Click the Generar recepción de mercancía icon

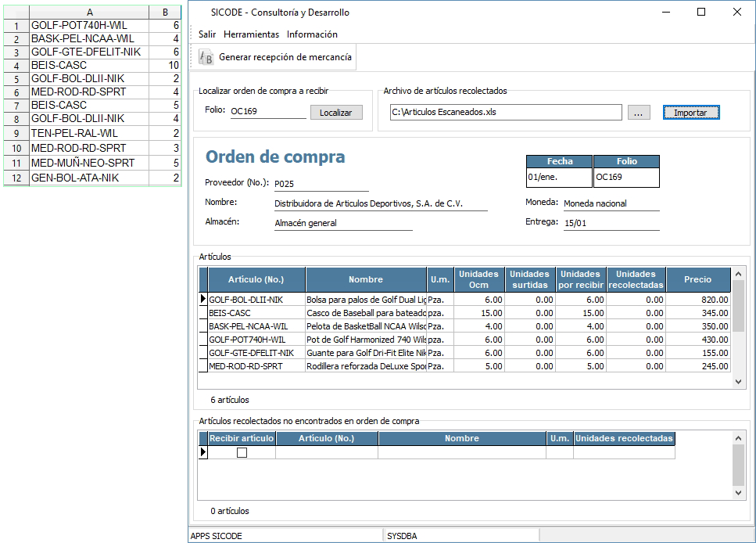207,57
